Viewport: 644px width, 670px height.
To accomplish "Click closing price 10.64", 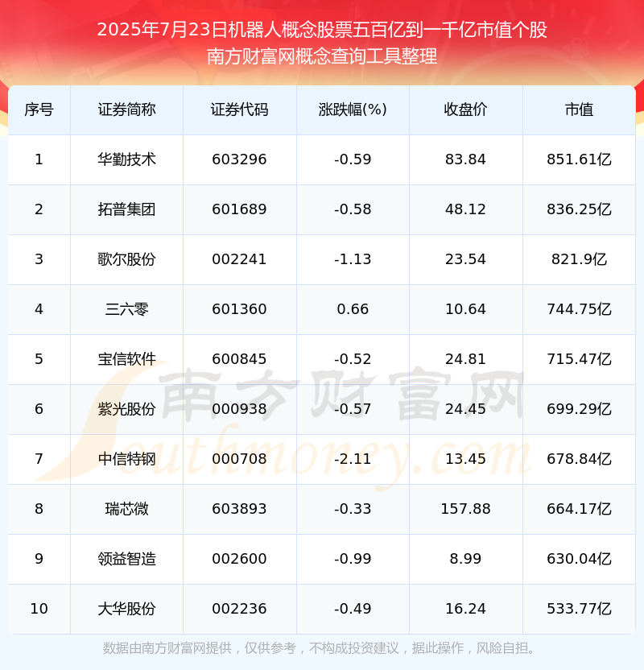I will [465, 309].
